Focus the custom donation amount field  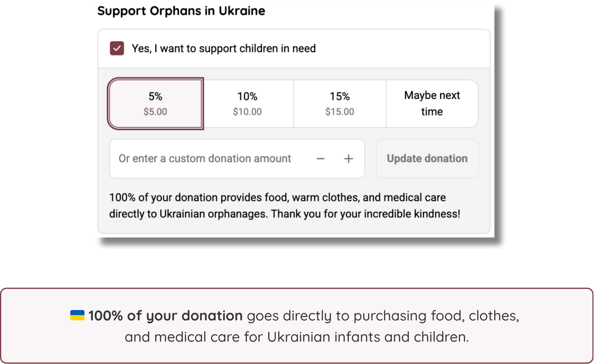pos(205,159)
